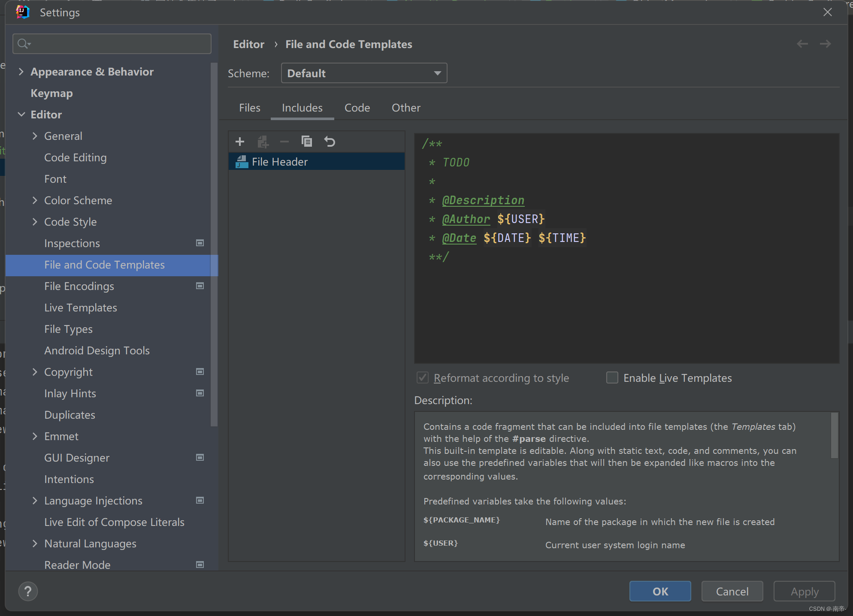Open Font settings
Viewport: 853px width, 616px height.
click(x=55, y=179)
